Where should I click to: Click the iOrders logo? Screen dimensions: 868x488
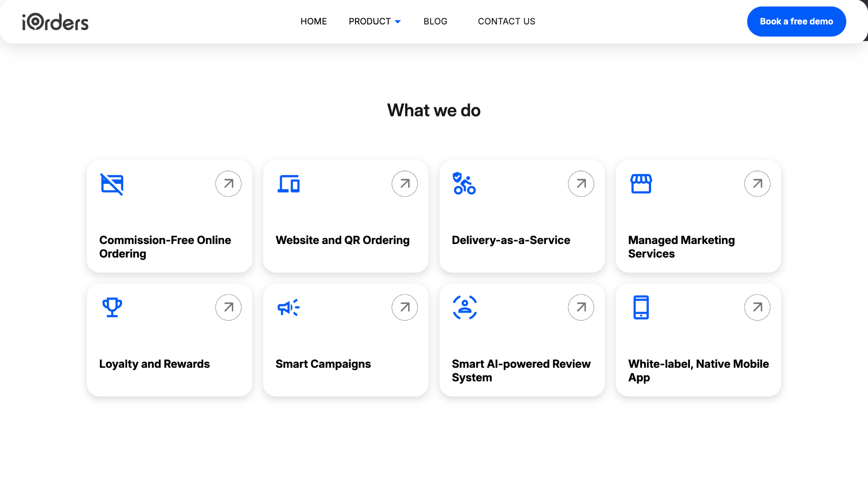coord(55,22)
